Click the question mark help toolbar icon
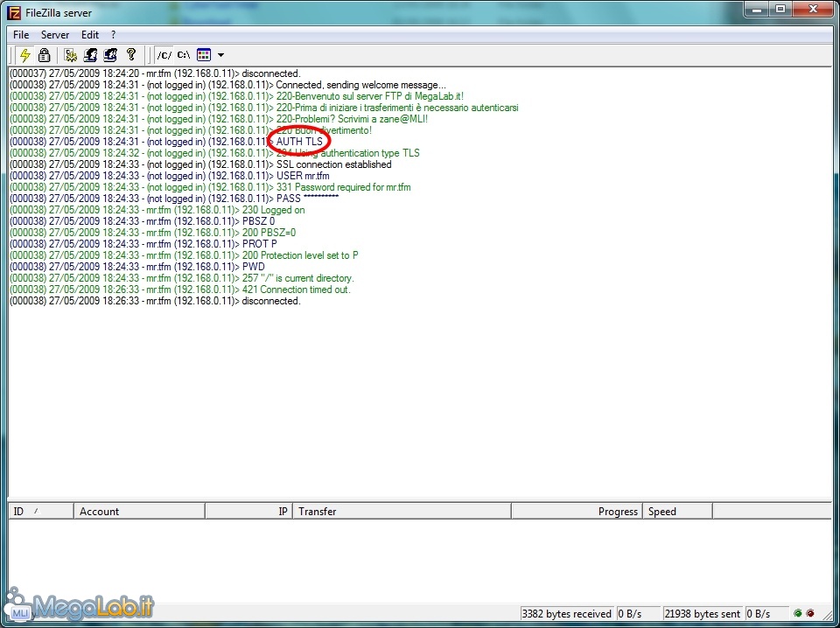840x628 pixels. 130,54
